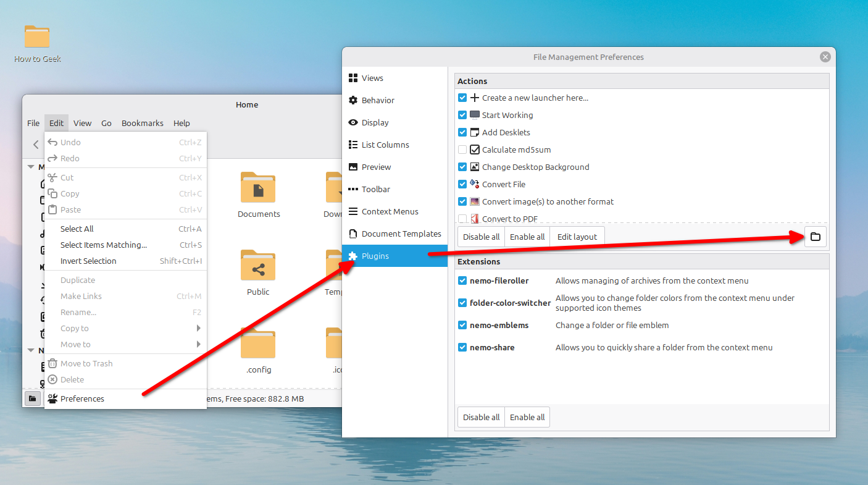This screenshot has width=868, height=485.
Task: Click Disable all under Extensions
Action: point(481,417)
